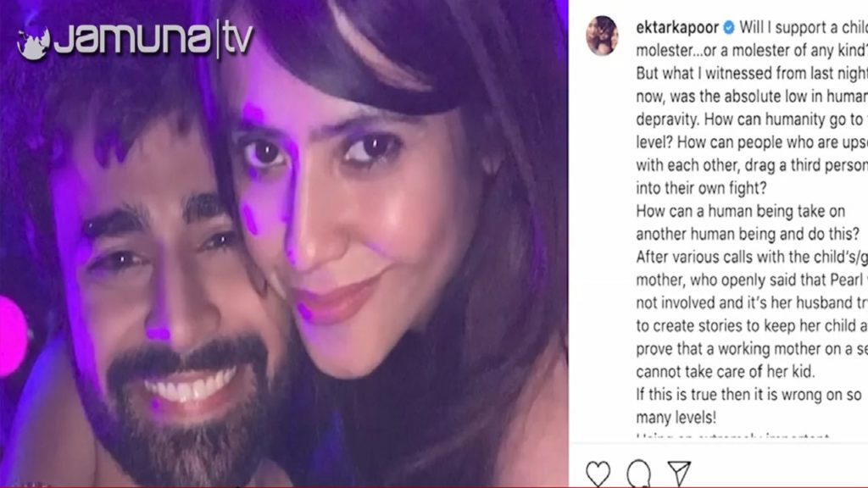Click the glowing pink light at photo's edge

pos(12,335)
